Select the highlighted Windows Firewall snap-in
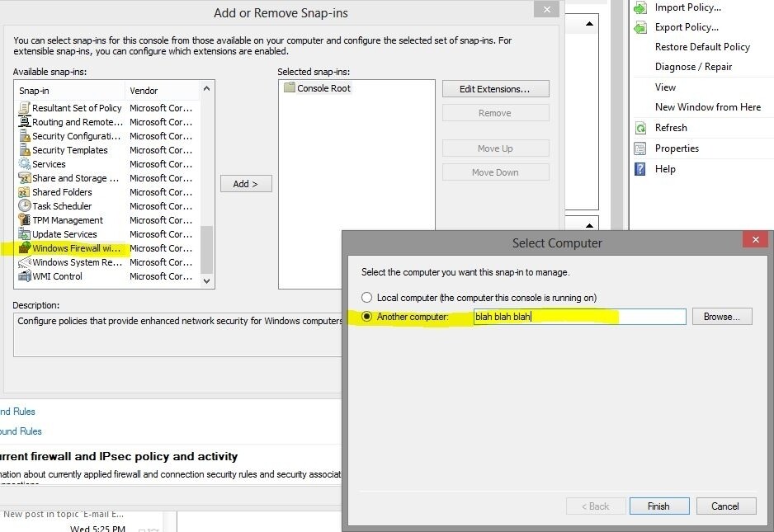The image size is (774, 532). 68,247
